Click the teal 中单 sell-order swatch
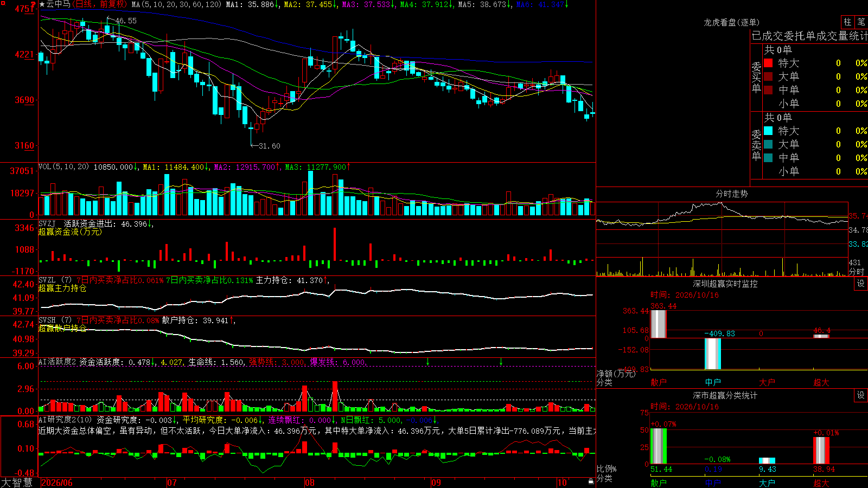 point(768,158)
